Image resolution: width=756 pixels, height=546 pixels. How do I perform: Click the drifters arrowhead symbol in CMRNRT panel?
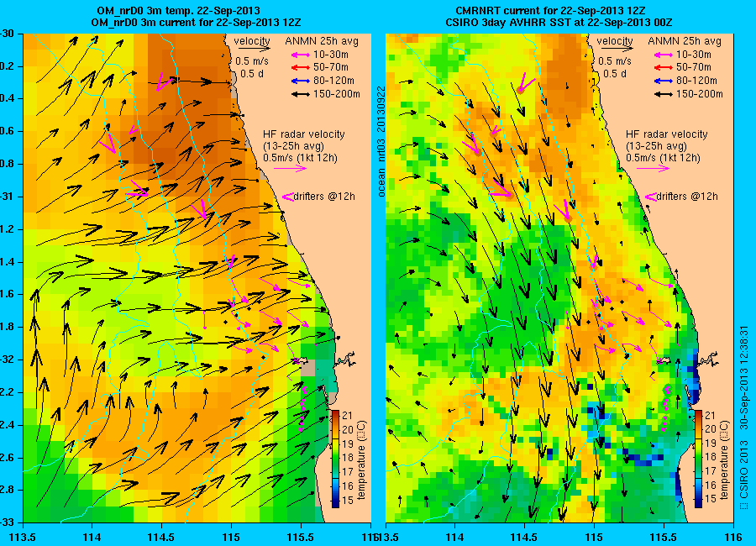tap(651, 197)
